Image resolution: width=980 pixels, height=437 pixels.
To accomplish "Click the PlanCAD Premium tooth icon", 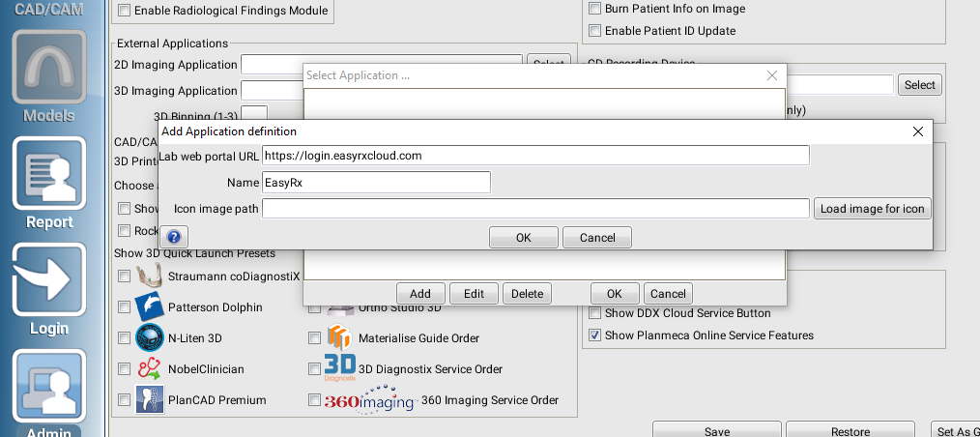I will pos(150,399).
